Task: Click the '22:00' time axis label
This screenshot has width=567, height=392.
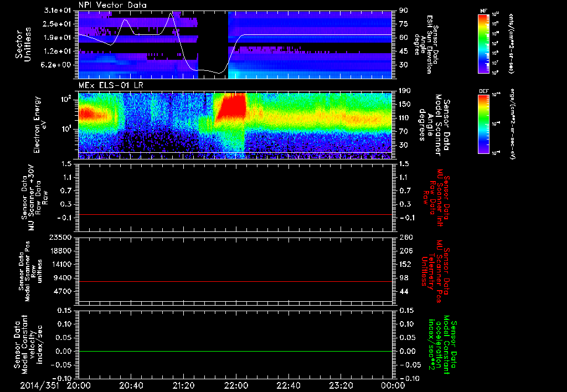Action: point(236,385)
